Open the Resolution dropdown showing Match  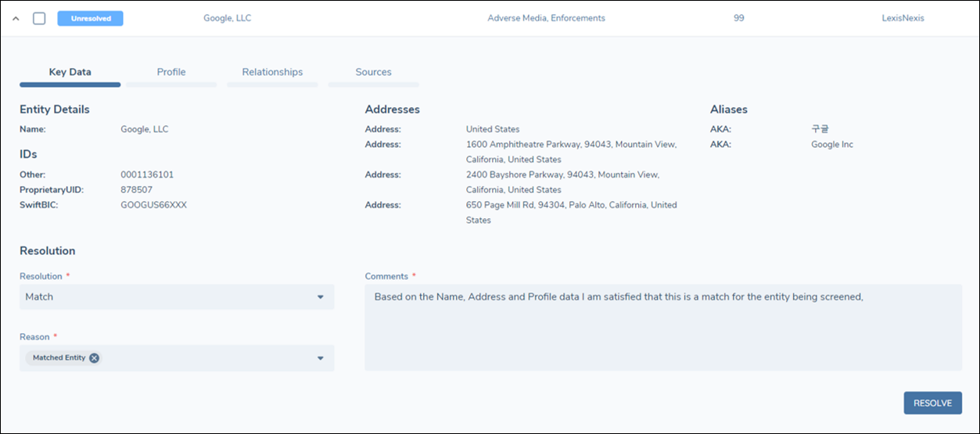168,297
